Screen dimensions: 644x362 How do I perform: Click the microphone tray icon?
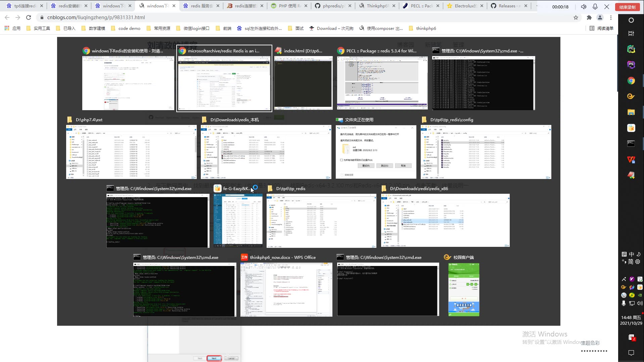point(624,303)
